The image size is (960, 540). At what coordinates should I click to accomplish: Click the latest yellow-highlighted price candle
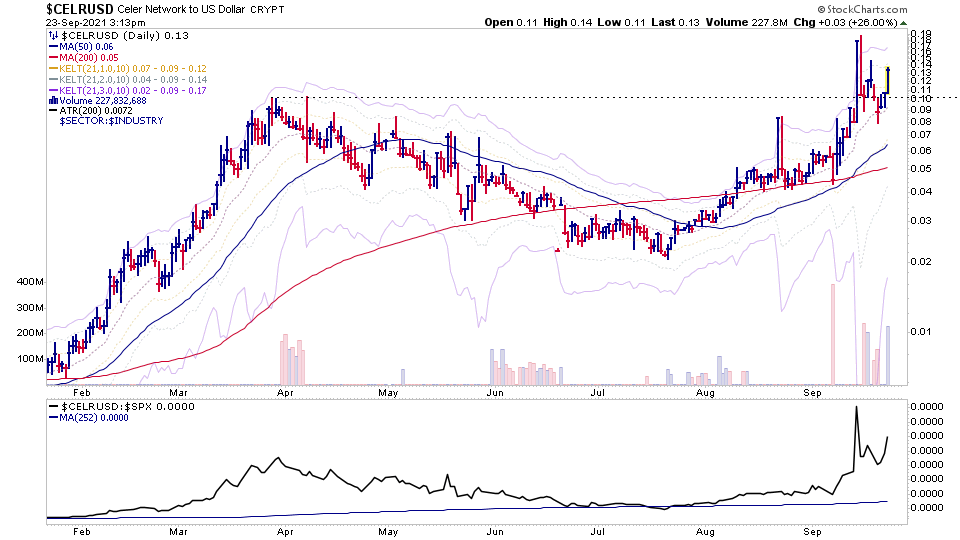pyautogui.click(x=888, y=81)
